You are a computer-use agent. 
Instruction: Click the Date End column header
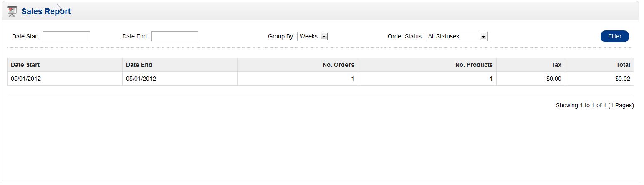[x=139, y=65]
